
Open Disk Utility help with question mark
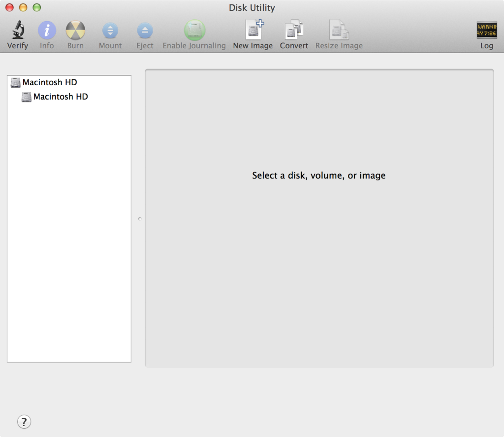point(24,422)
